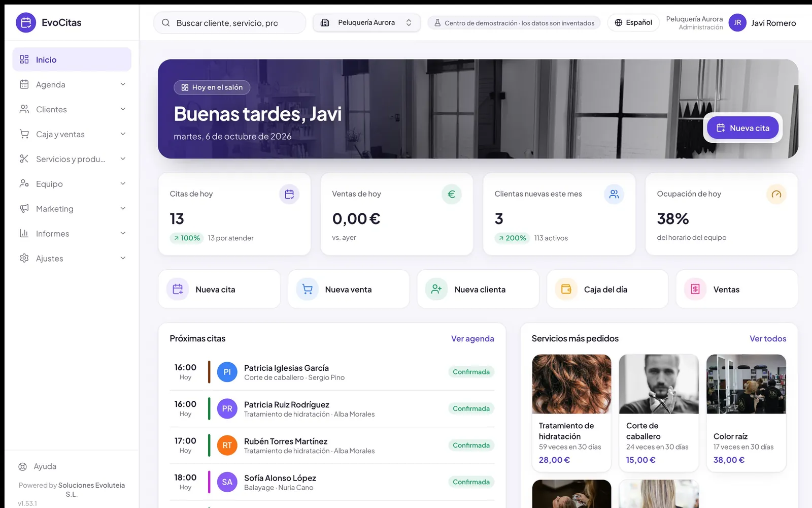Screen dimensions: 812x508
Task: Click the building icon in salon selector
Action: coord(325,22)
